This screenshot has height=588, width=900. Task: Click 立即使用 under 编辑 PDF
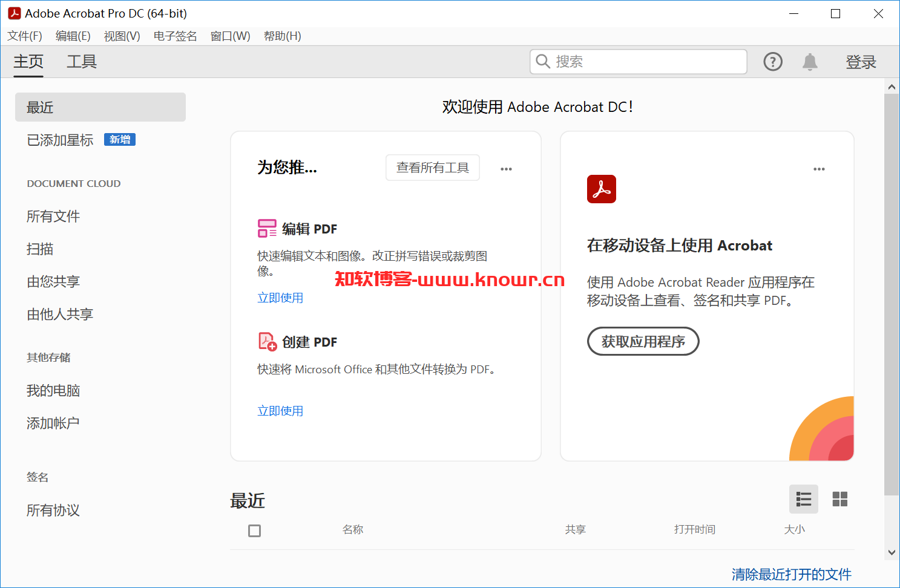tap(280, 298)
